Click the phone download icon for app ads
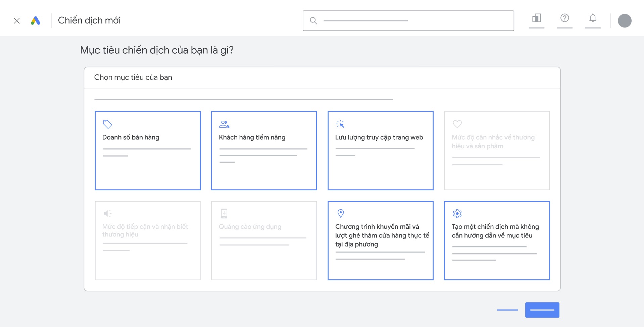644x327 pixels. pyautogui.click(x=224, y=214)
